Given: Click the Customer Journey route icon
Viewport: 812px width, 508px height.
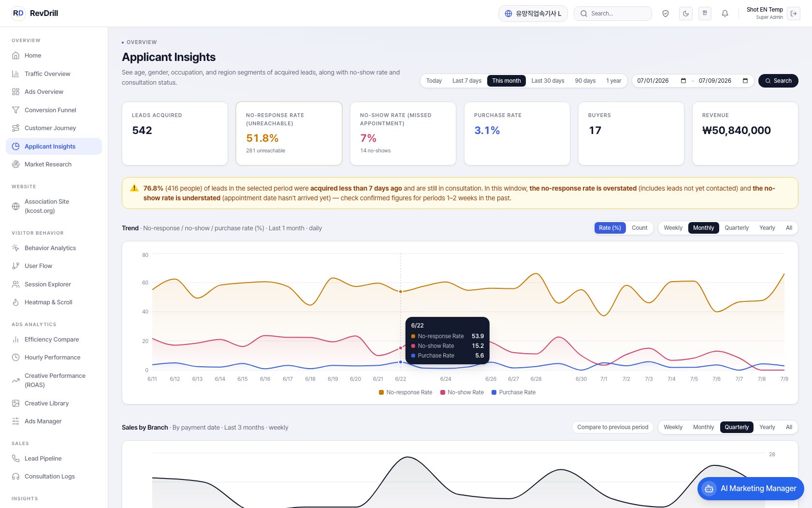Looking at the screenshot, I should pos(15,128).
